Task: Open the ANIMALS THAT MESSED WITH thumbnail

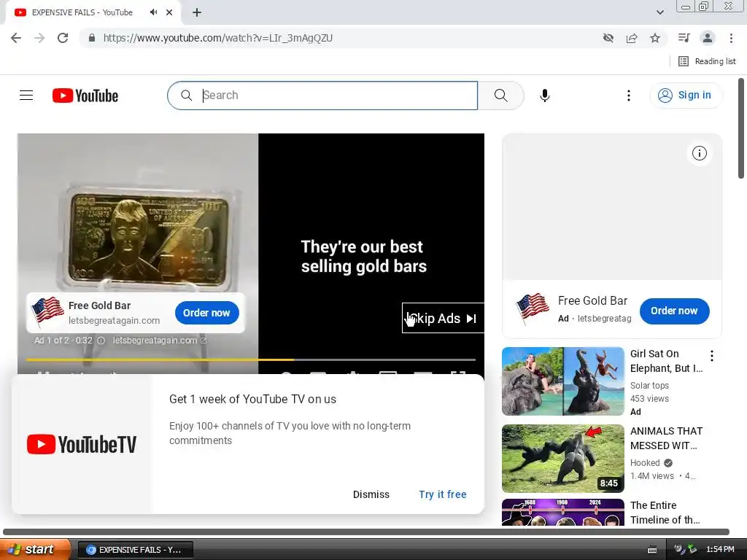Action: click(562, 459)
